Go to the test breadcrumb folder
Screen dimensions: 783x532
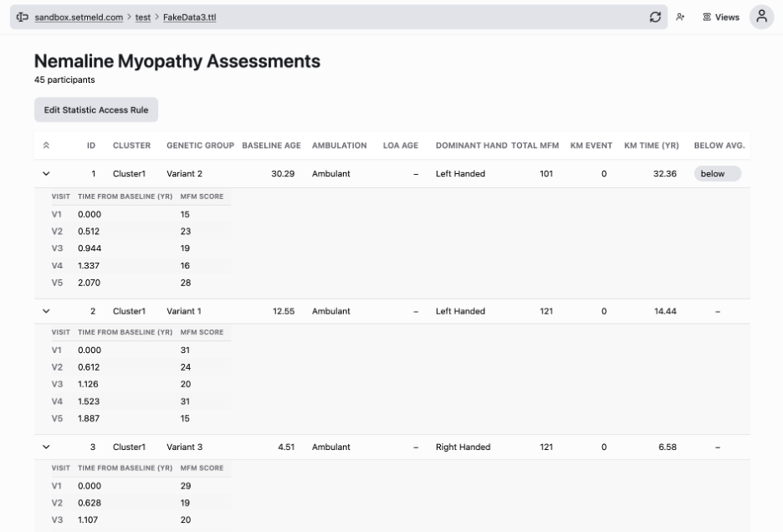[142, 17]
